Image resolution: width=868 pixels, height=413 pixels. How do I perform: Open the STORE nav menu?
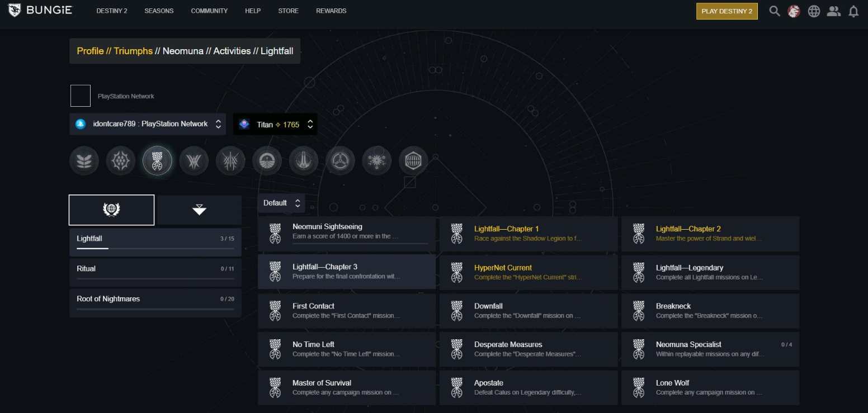288,11
